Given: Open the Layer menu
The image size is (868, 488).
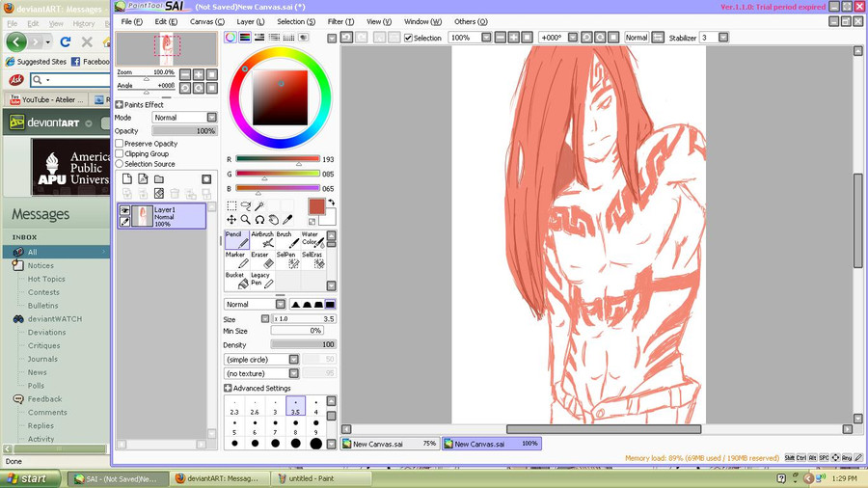Looking at the screenshot, I should point(251,21).
